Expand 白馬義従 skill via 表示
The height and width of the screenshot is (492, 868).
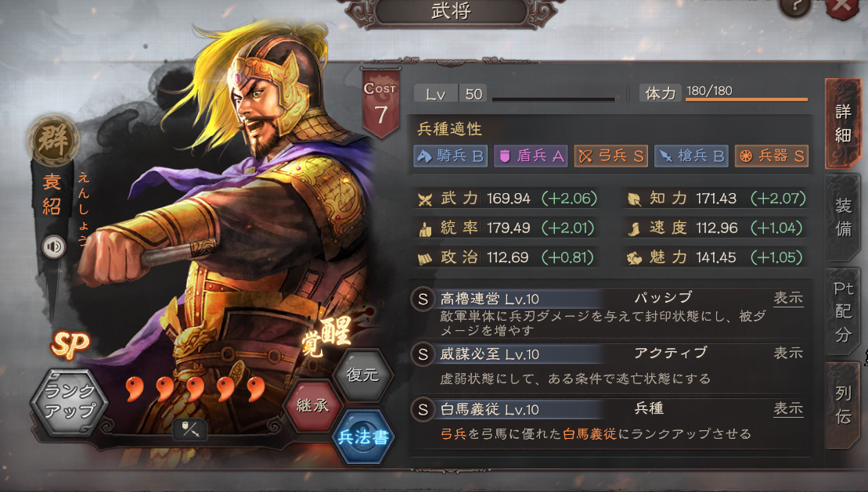[787, 409]
